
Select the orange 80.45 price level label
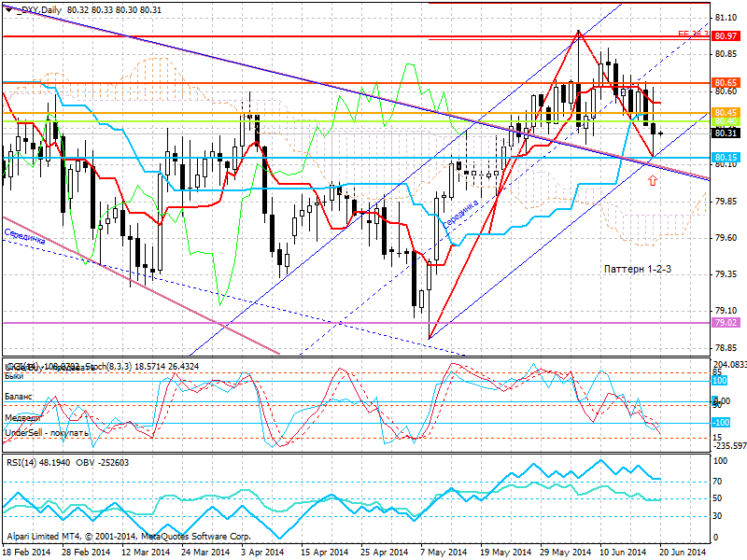pyautogui.click(x=726, y=112)
